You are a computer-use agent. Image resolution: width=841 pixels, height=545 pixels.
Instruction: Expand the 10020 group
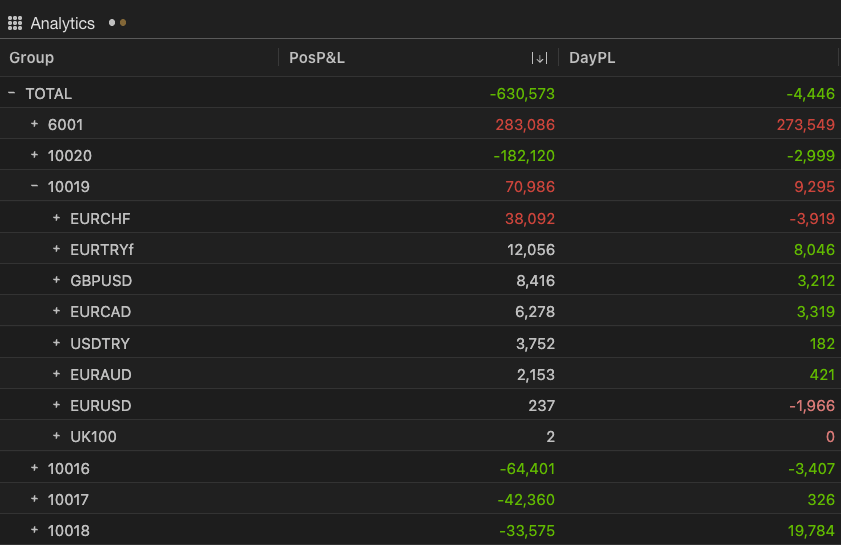[x=34, y=155]
